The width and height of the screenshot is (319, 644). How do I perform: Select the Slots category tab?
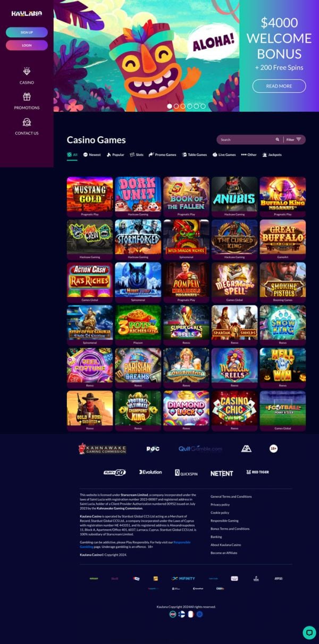pos(137,155)
